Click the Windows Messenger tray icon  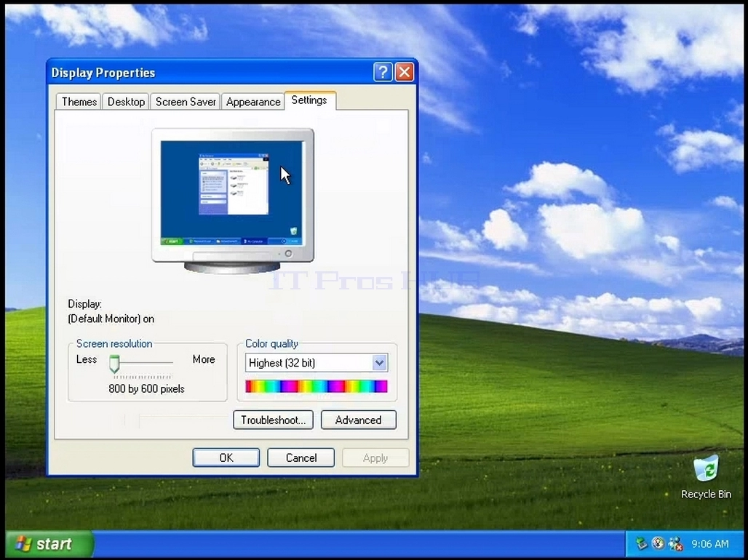pos(675,543)
